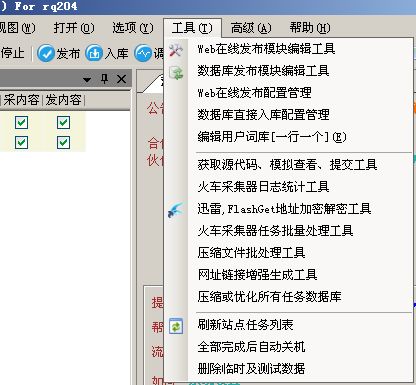Click the Thunder bird icon in menu
This screenshot has width=416, height=385.
176,210
